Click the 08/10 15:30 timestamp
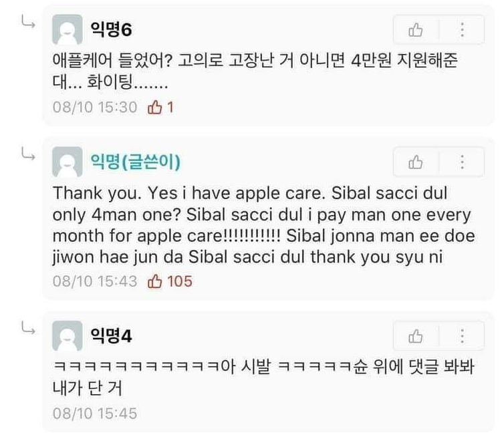Image resolution: width=504 pixels, height=447 pixels. pos(94,107)
